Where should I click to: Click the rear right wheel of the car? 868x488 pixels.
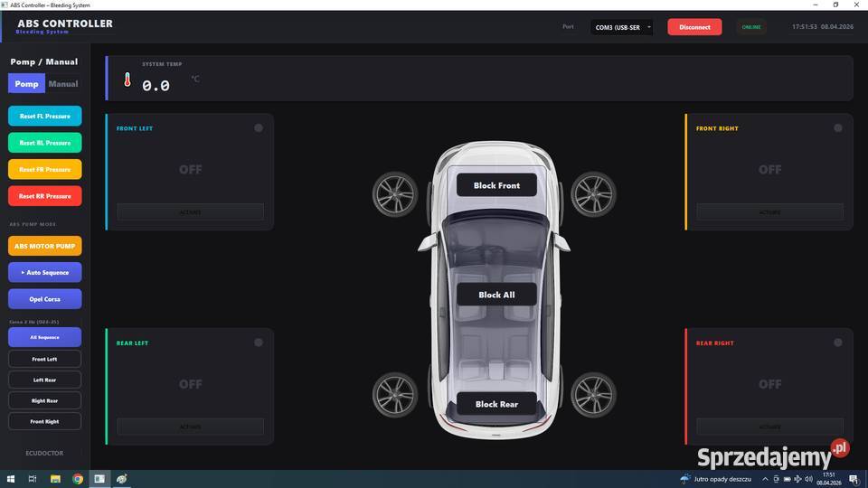(593, 396)
